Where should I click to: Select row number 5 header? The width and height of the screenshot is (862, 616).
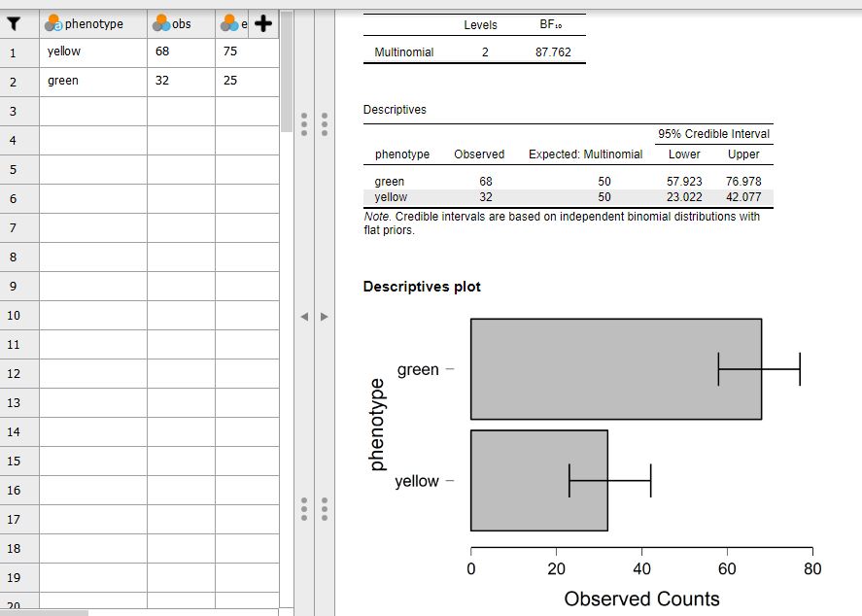pos(19,169)
